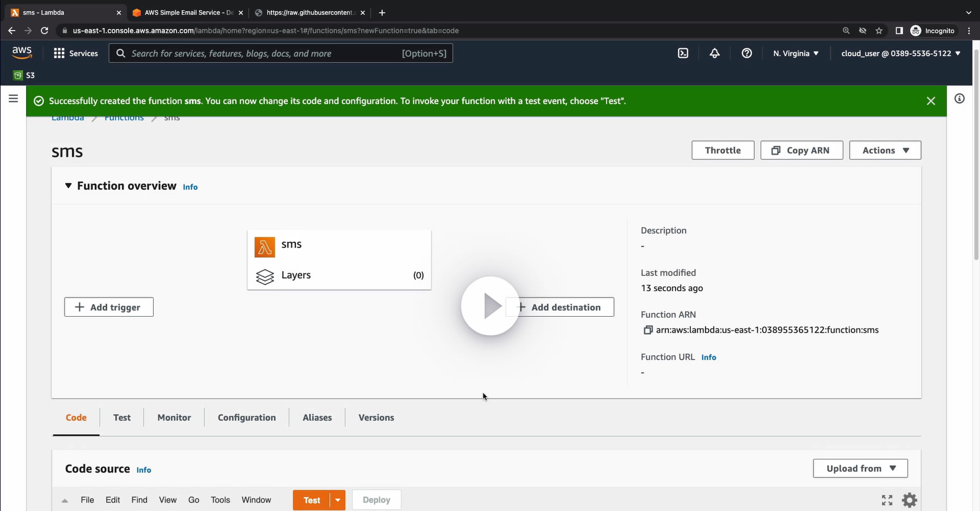980x511 pixels.
Task: Open the Actions dropdown
Action: click(x=885, y=150)
